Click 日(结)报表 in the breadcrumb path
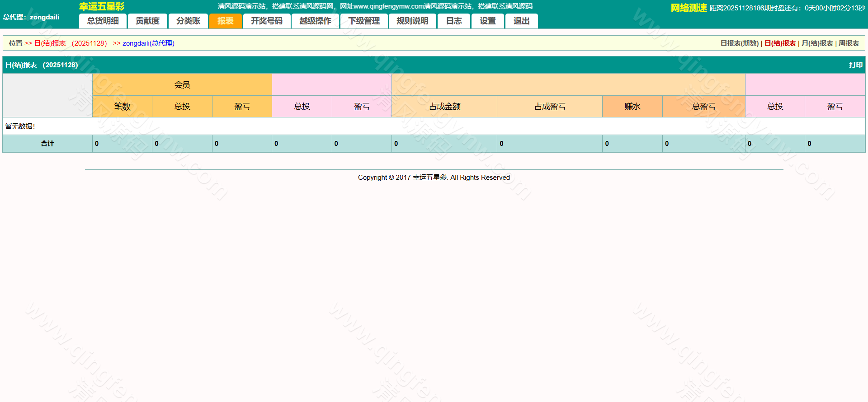Image resolution: width=868 pixels, height=402 pixels. click(50, 43)
